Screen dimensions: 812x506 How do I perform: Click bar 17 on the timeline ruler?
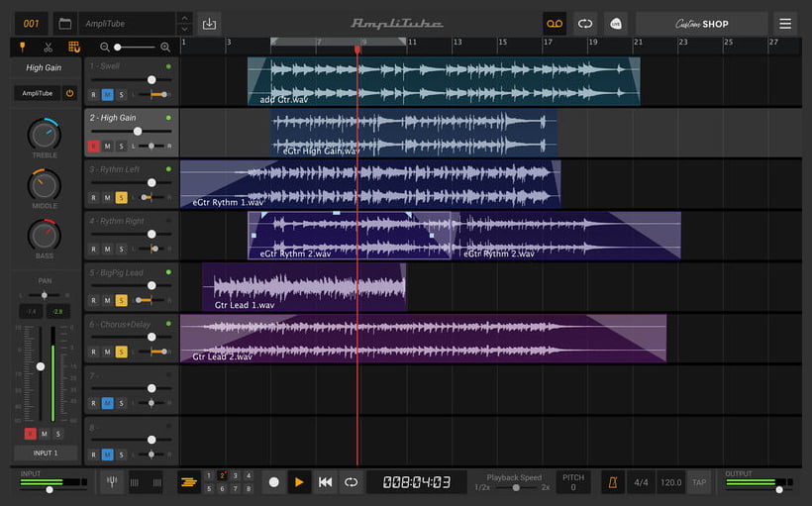548,43
